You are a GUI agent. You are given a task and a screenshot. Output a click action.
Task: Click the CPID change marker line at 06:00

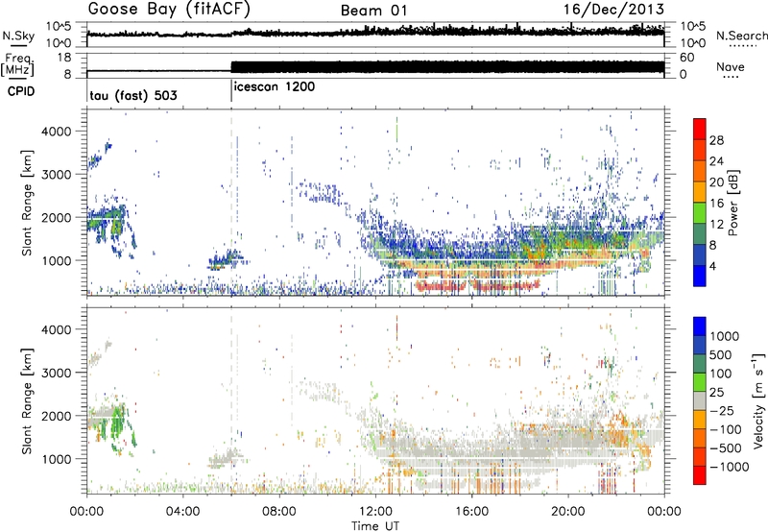pos(231,89)
